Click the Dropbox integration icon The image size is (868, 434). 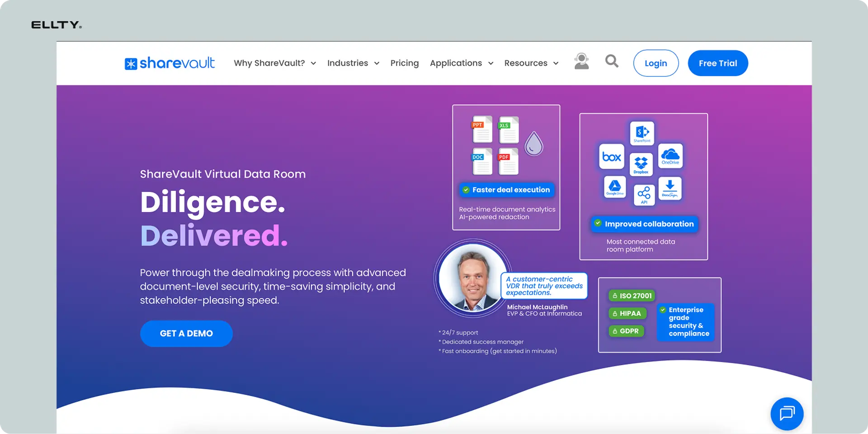(641, 164)
